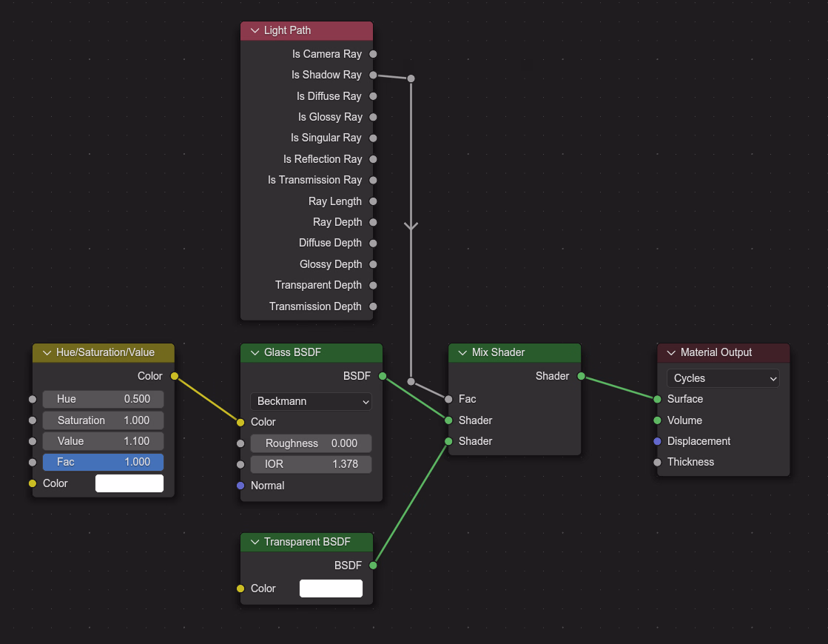This screenshot has height=644, width=828.
Task: Click the Glass BSDF Normal input socket
Action: pyautogui.click(x=240, y=486)
